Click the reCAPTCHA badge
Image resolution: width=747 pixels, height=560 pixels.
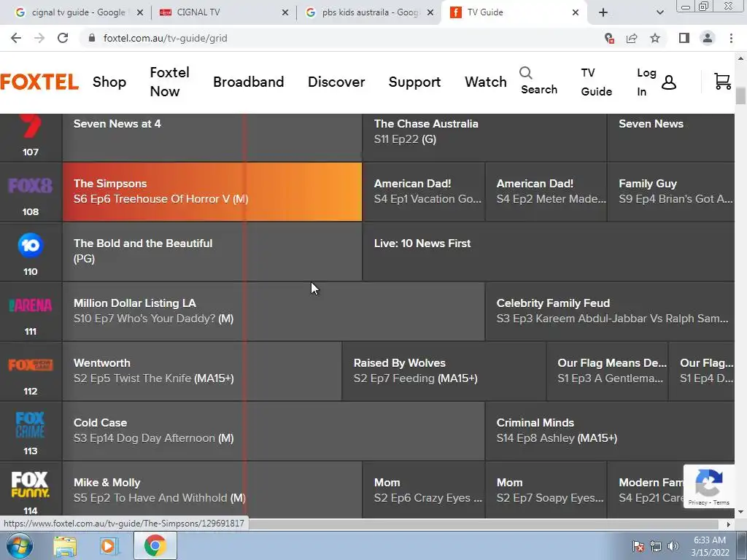click(709, 486)
